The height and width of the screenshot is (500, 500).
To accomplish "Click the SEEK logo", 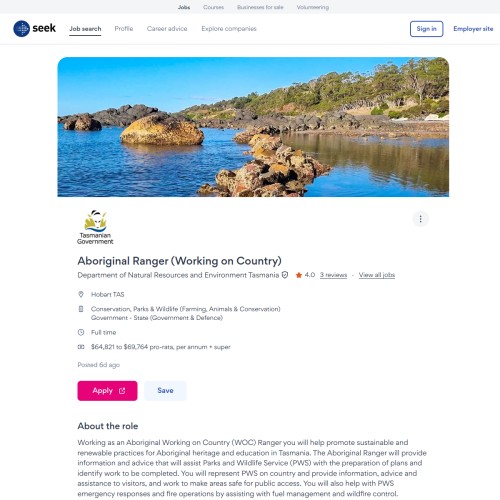I will (34, 29).
